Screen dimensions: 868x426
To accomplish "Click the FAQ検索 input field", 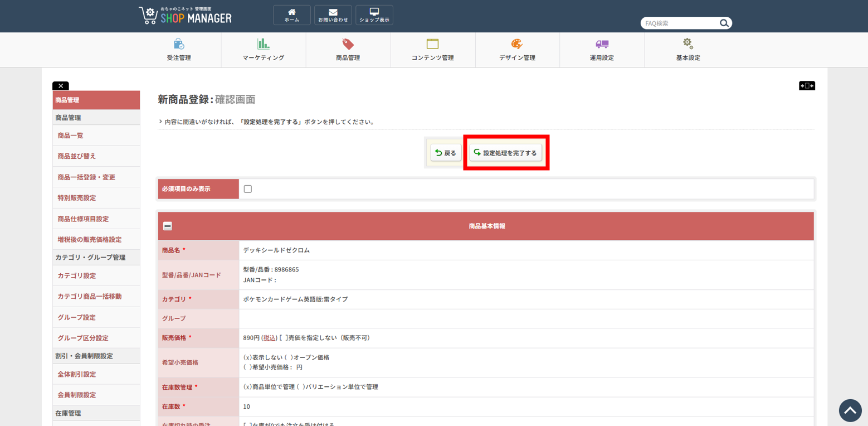I will tap(679, 23).
